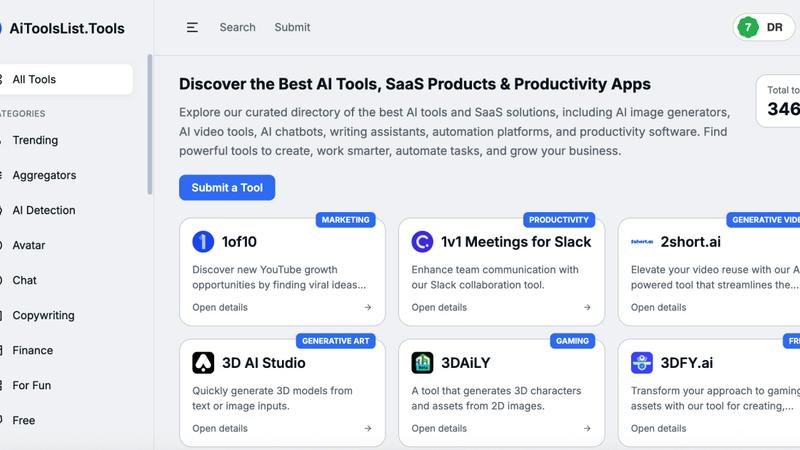Click the Submit a Tool button

tap(227, 188)
